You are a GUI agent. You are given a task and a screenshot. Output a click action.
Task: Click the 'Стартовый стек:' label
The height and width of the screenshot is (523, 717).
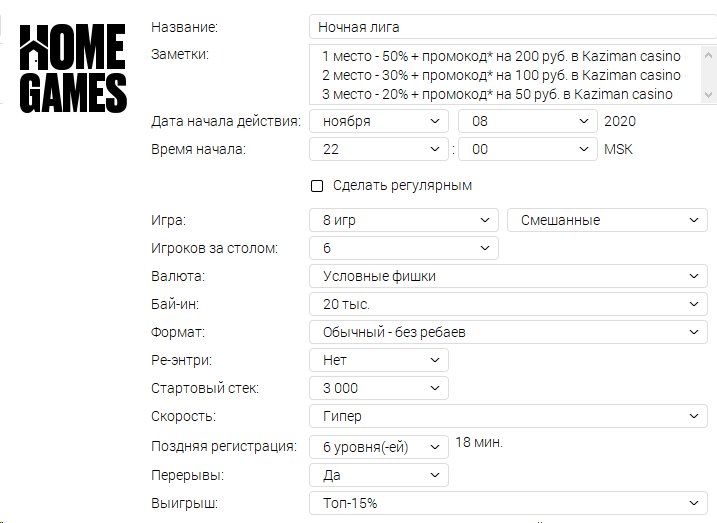click(x=205, y=388)
